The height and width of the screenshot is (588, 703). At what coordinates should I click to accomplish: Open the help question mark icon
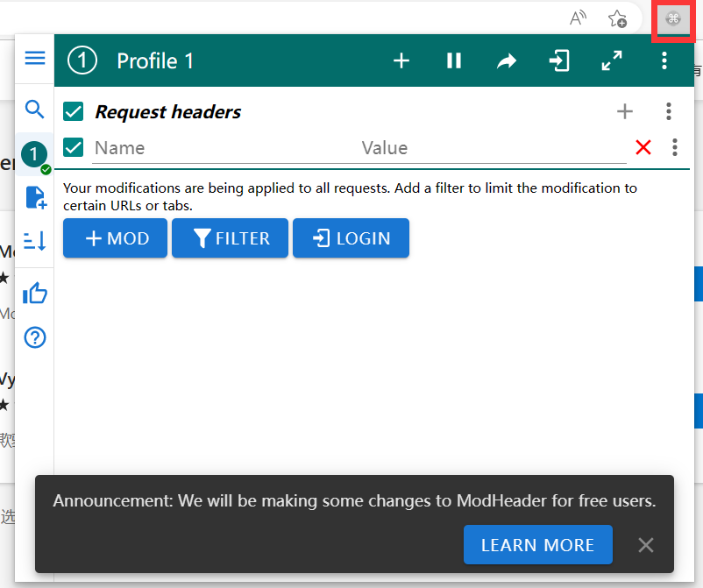34,337
